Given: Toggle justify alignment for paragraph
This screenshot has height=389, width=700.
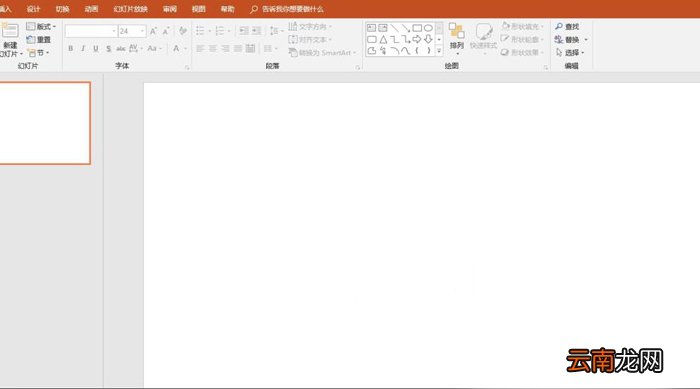Looking at the screenshot, I should point(238,48).
